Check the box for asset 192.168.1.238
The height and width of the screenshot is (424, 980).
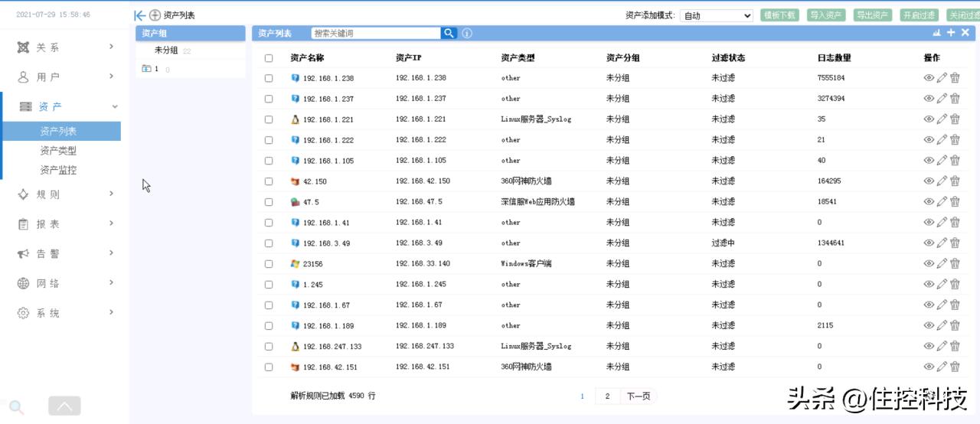[x=269, y=78]
